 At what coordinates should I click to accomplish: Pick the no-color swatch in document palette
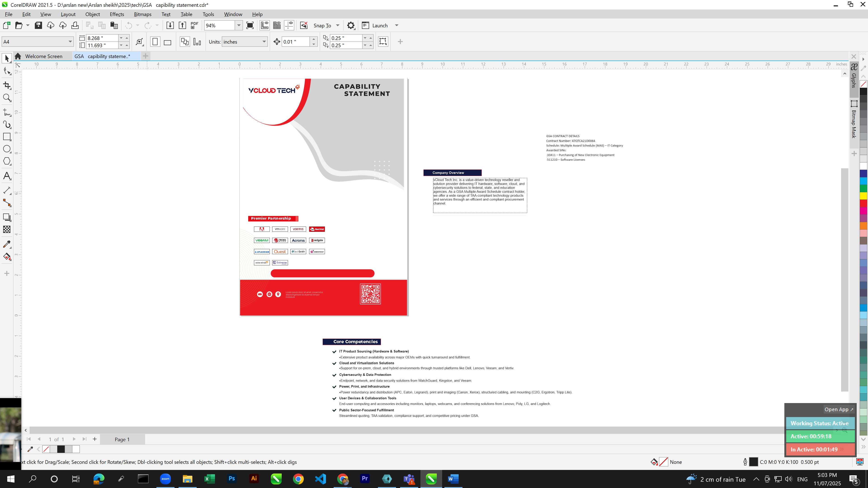pos(46,449)
